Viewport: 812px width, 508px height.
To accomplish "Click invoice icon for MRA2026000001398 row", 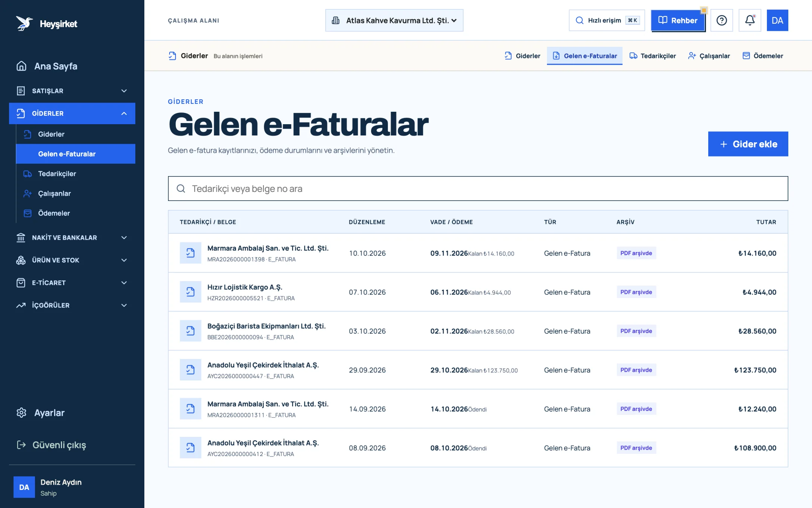I will [190, 253].
